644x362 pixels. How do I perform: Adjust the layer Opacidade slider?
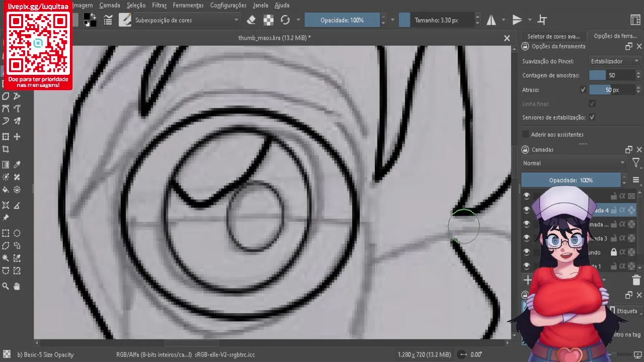571,180
